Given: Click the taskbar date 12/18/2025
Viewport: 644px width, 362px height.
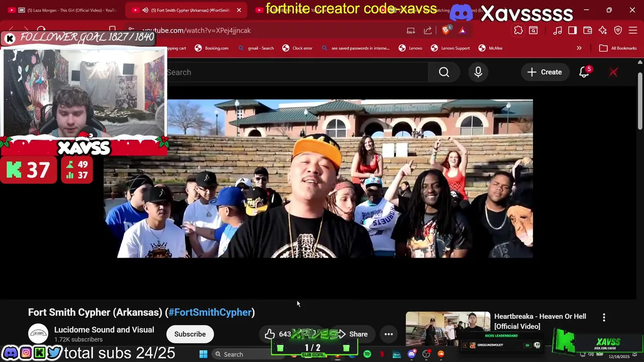Looking at the screenshot, I should [619, 356].
